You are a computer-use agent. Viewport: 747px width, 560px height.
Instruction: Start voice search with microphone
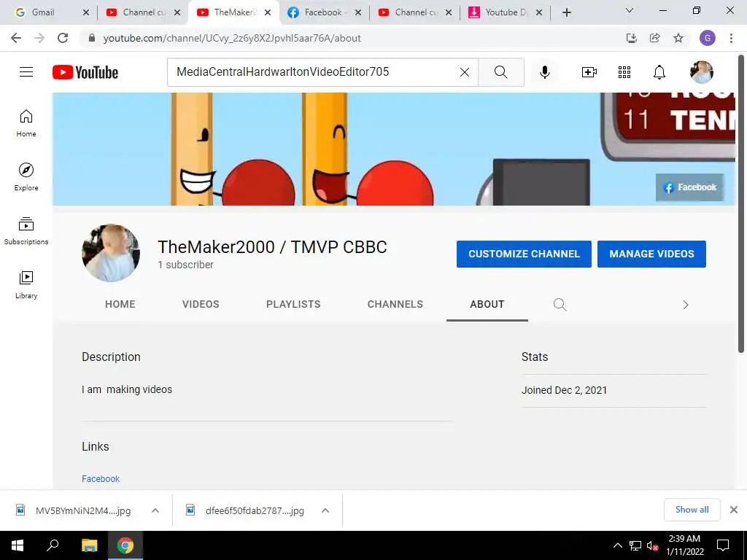point(545,72)
